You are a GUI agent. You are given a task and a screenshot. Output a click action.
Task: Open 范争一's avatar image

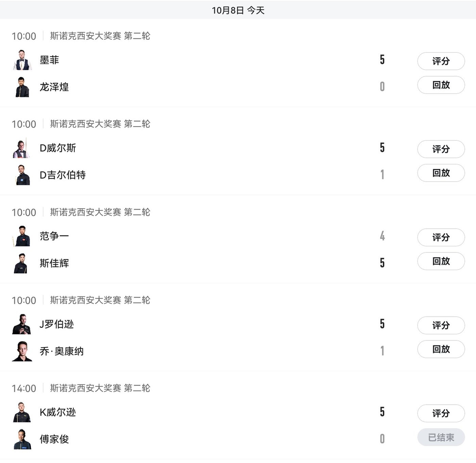pos(22,236)
